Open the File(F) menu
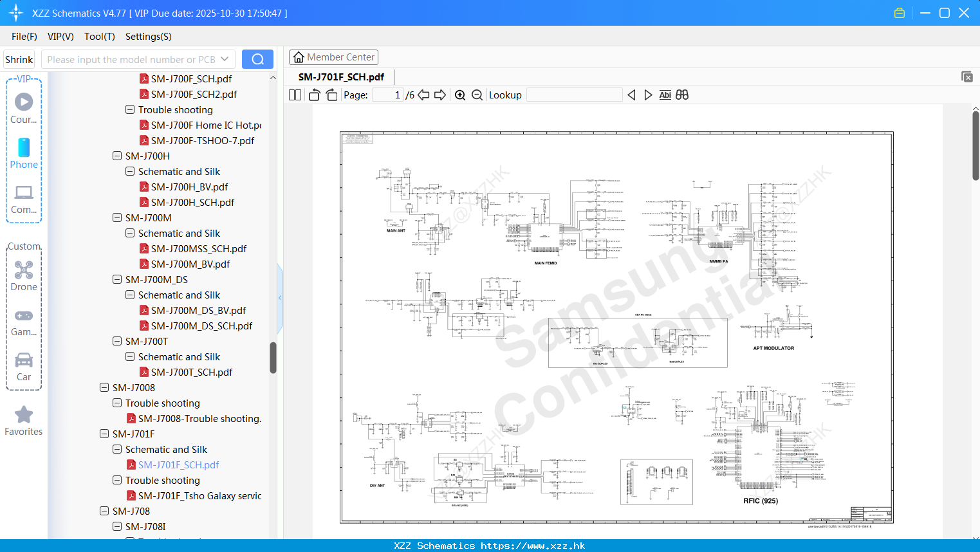Screen dimensions: 980x552 [24, 37]
